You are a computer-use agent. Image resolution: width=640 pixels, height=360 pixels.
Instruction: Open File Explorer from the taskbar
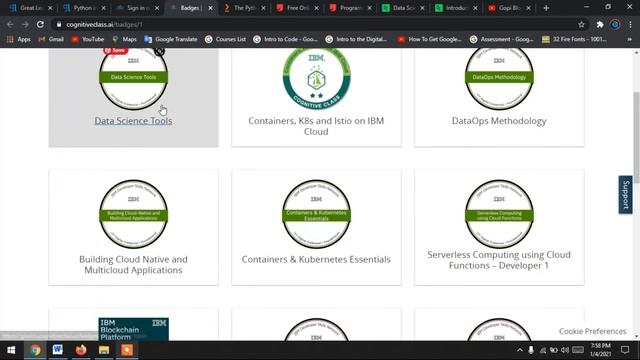(104, 350)
